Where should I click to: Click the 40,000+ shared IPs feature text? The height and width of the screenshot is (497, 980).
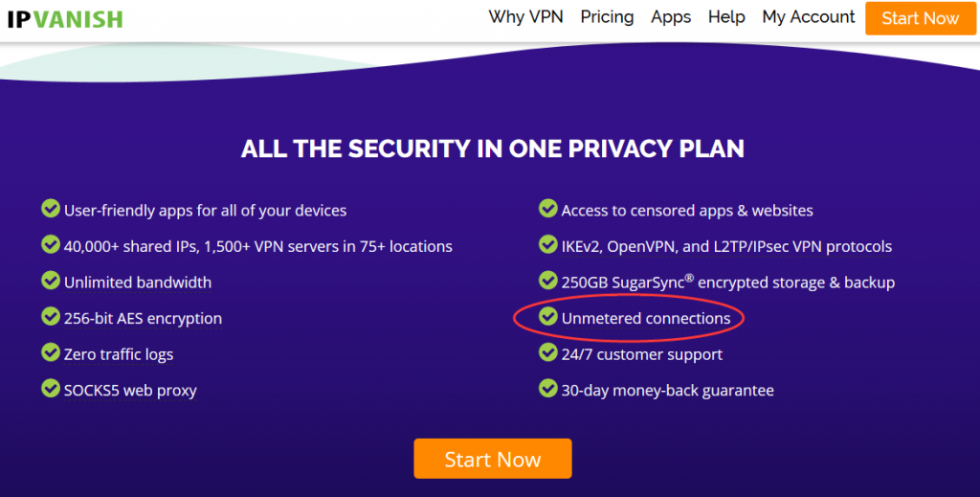click(x=258, y=246)
